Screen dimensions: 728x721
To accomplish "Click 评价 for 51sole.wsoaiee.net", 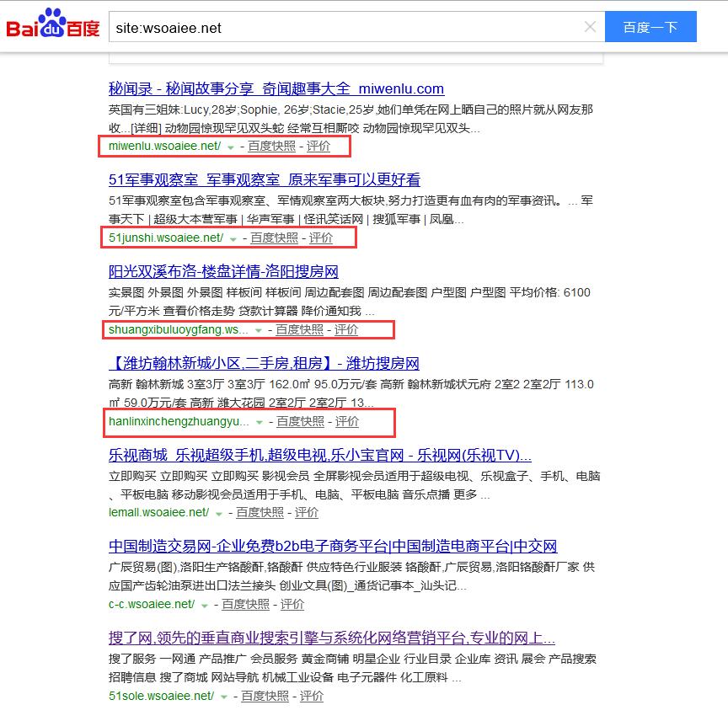I will (312, 696).
